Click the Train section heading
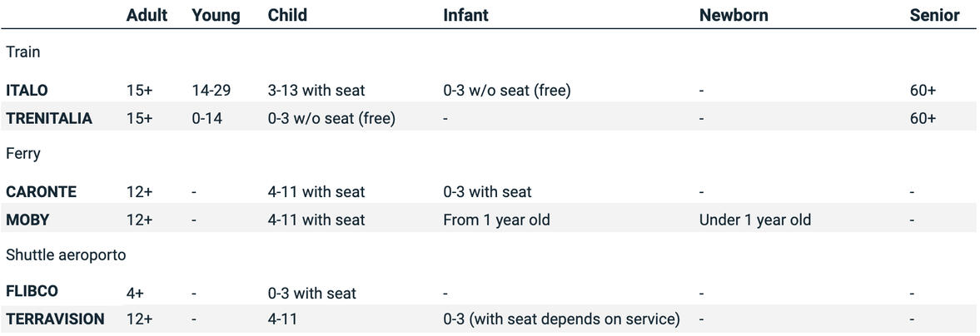Screen dimensions: 980x336 click(x=23, y=52)
